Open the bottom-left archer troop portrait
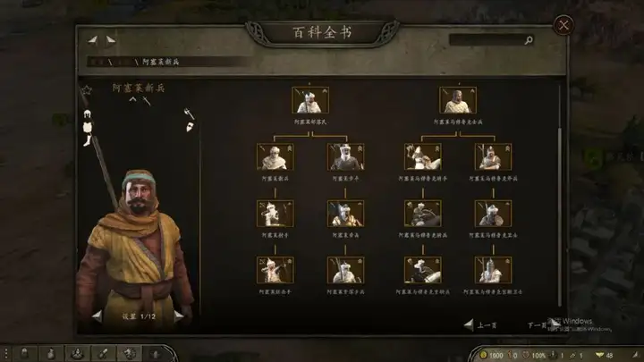644x362 pixels. click(x=275, y=270)
